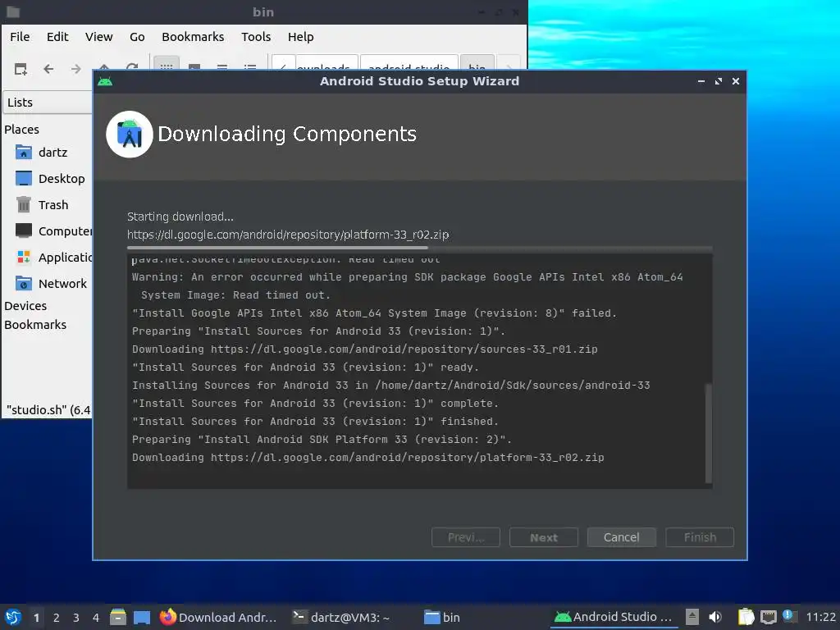
Task: Click Android icon in Setup Wizard title bar
Action: click(x=105, y=81)
